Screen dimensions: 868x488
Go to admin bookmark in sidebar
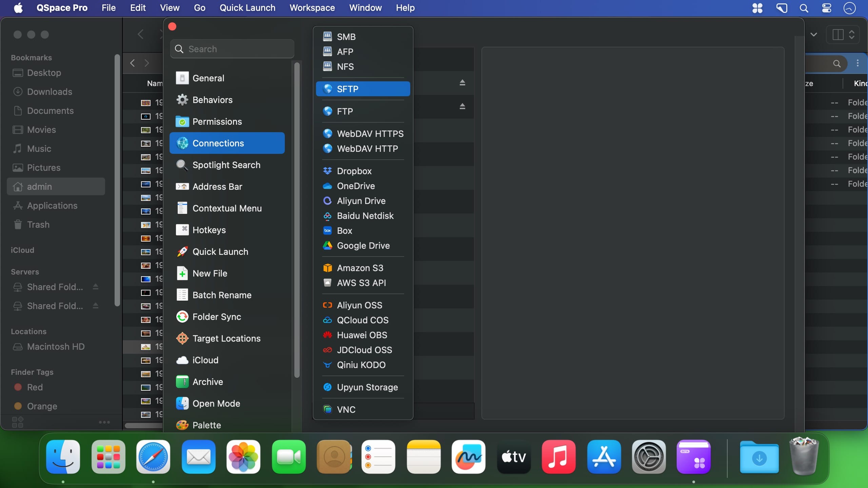click(39, 186)
